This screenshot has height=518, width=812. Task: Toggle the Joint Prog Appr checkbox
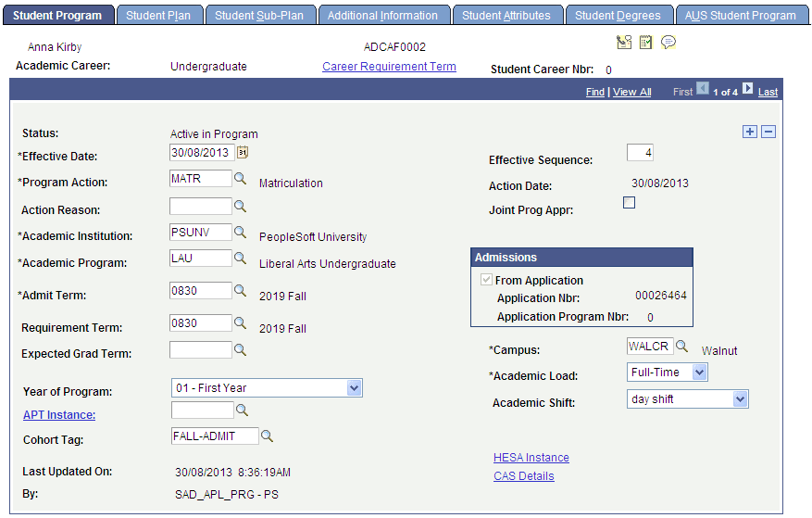630,202
